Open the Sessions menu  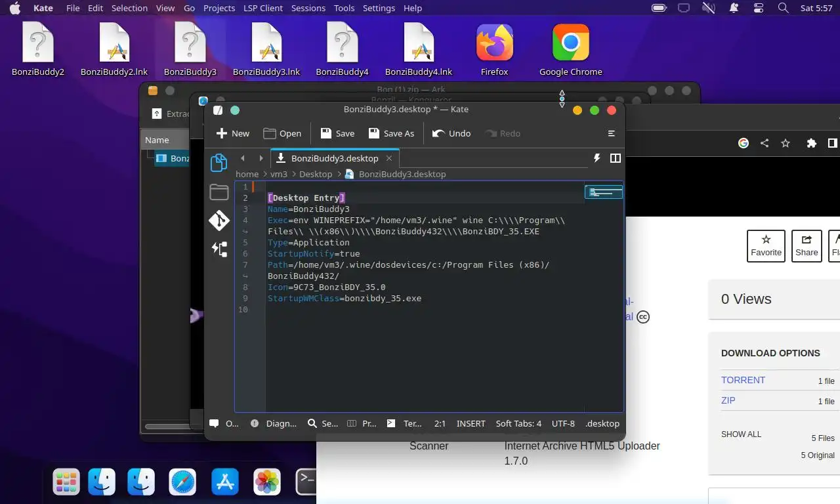[x=308, y=8]
